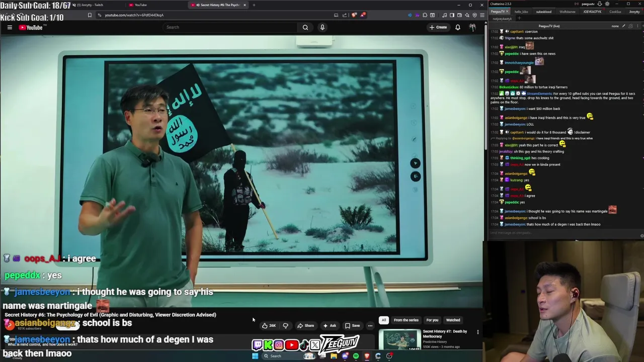644x362 pixels.
Task: Open Windows Start menu
Action: [255, 356]
